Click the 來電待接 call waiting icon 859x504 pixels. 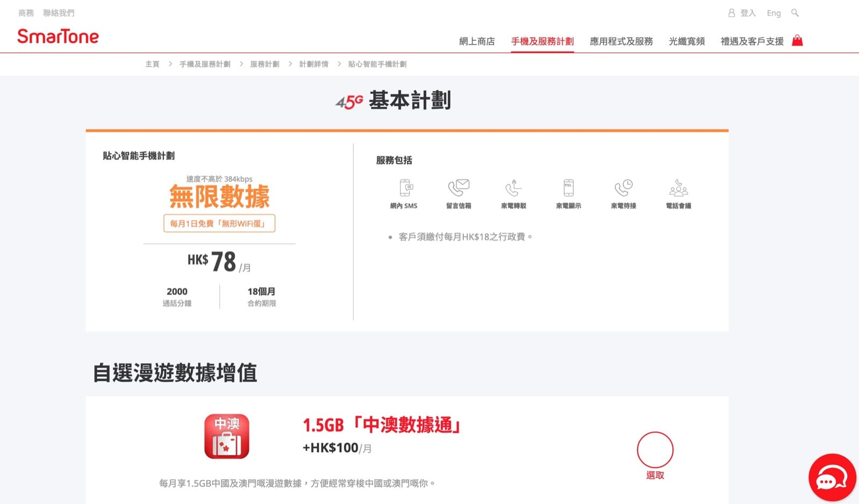pos(623,188)
